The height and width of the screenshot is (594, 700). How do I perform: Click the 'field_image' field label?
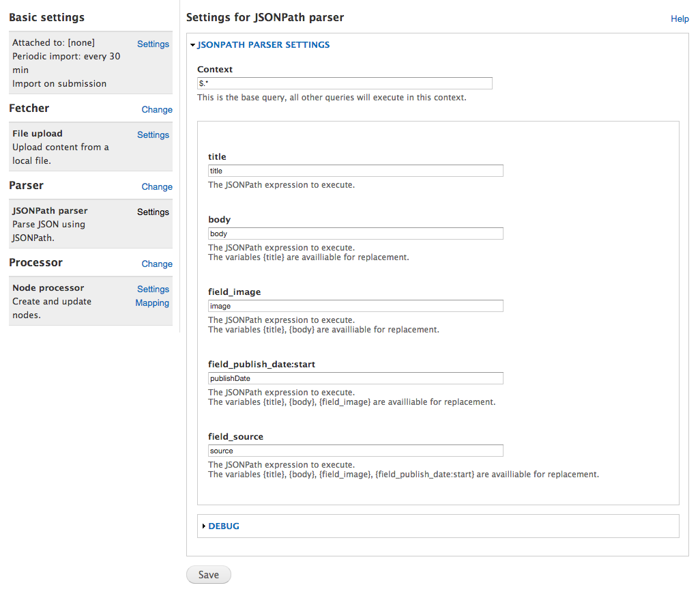point(235,292)
